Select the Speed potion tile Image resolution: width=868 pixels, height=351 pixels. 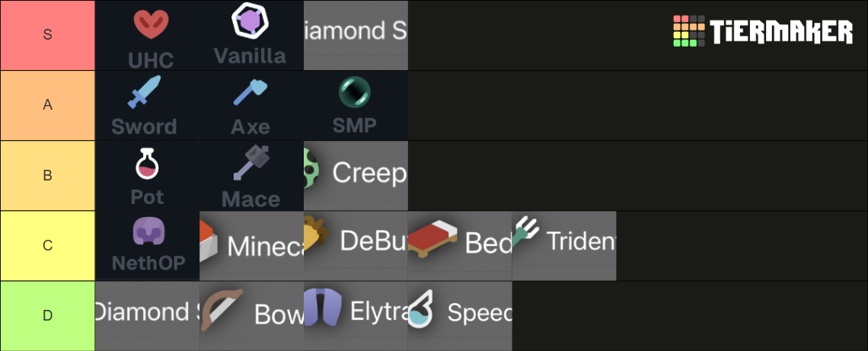[460, 315]
